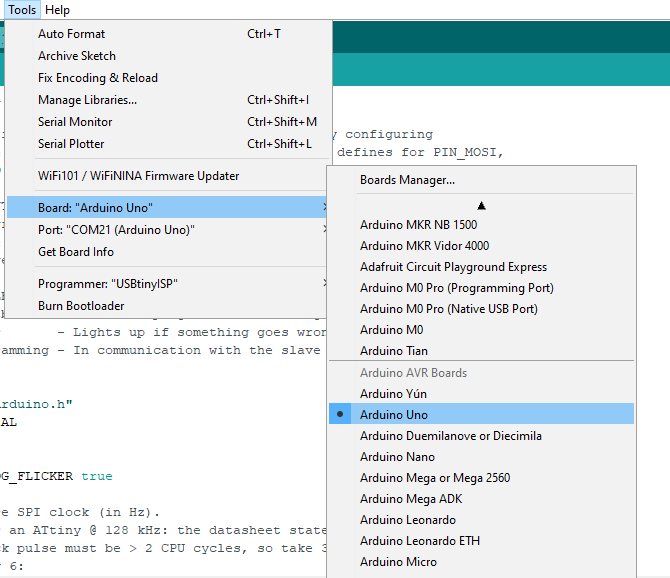The image size is (670, 578).
Task: Pick Adafruit Circuit Playground Express board
Action: 453,267
